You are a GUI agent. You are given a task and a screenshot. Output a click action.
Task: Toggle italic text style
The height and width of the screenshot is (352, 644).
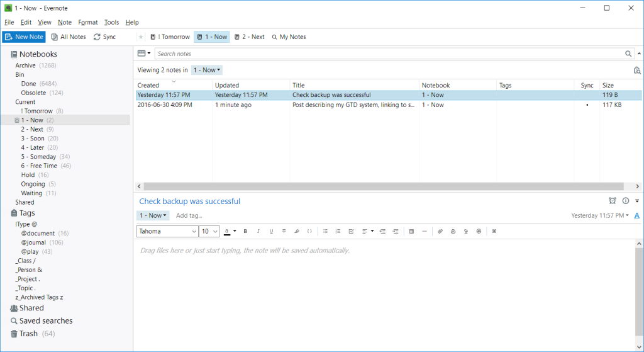258,231
